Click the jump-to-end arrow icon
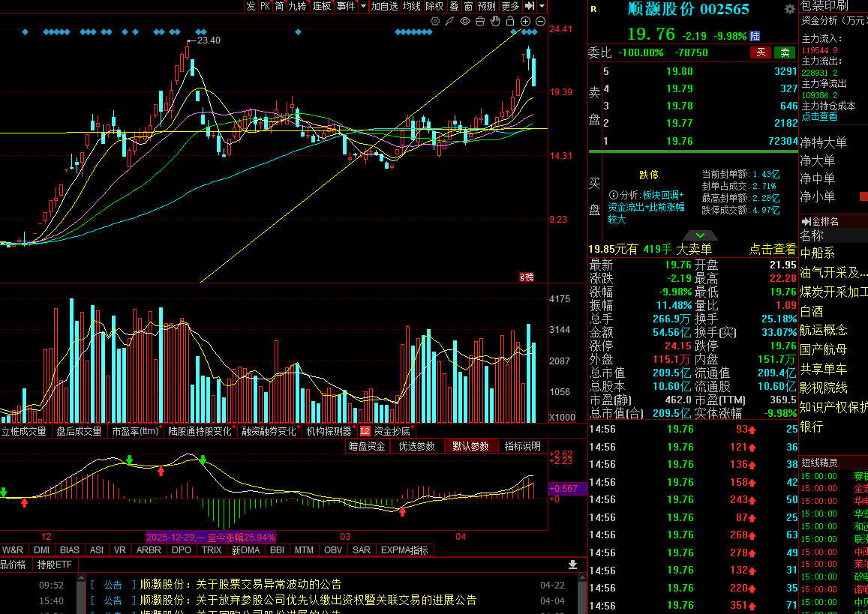Viewport: 868px width, 614px height. [529, 6]
